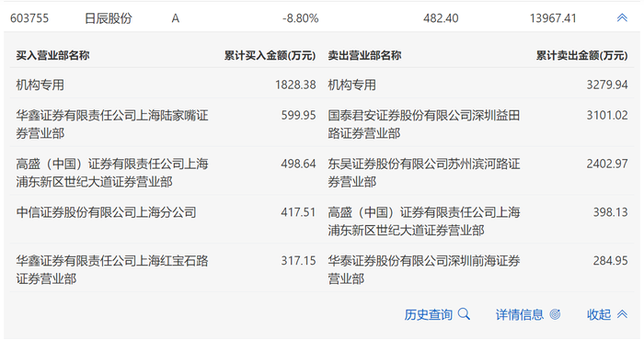Click the stock name 日辰股份
Image resolution: width=644 pixels, height=340 pixels.
(x=108, y=18)
